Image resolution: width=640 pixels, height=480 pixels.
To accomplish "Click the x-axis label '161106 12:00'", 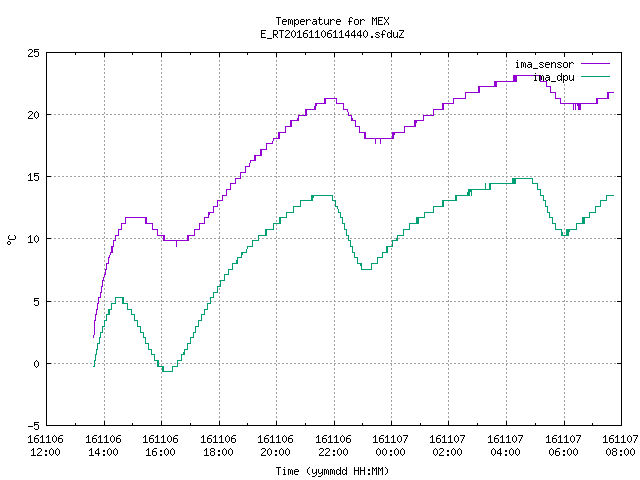I will 45,446.
